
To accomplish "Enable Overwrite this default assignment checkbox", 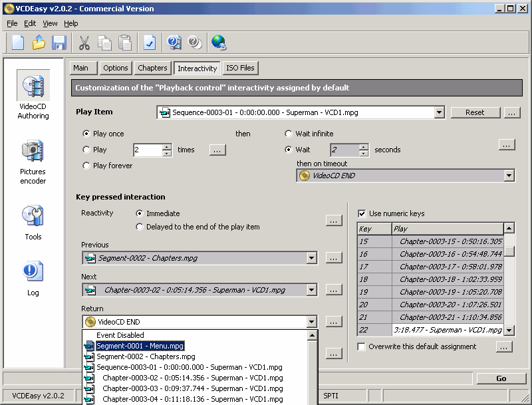I will coord(362,346).
